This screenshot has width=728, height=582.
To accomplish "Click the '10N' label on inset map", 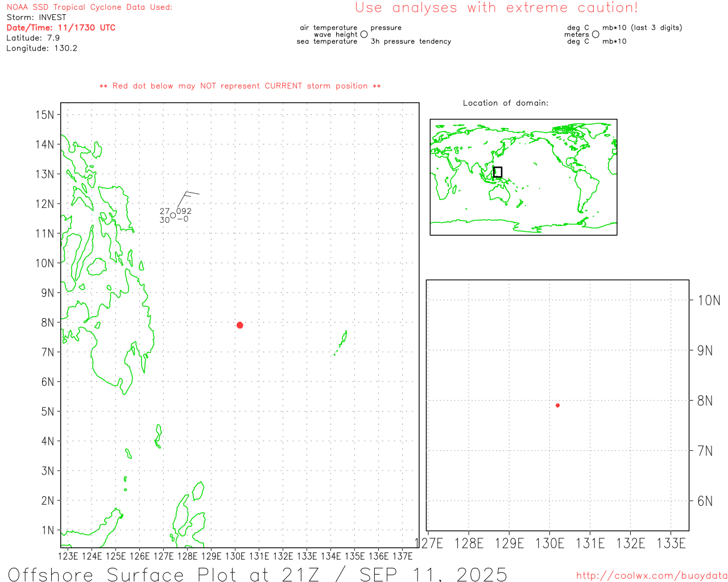I will coord(709,301).
